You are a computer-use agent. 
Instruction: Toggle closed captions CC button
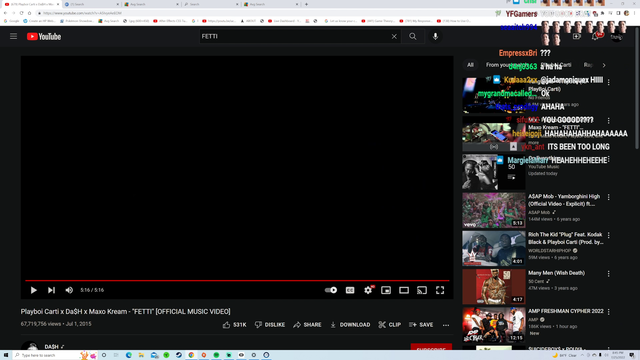[x=350, y=290]
